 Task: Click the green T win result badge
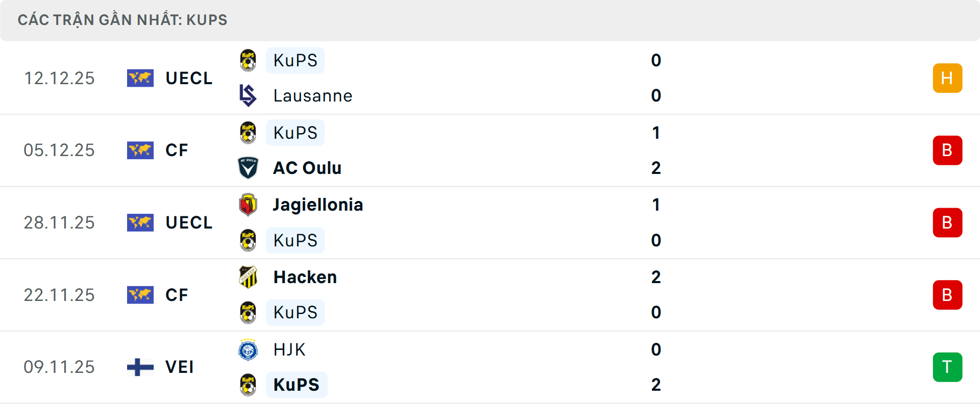click(x=947, y=367)
